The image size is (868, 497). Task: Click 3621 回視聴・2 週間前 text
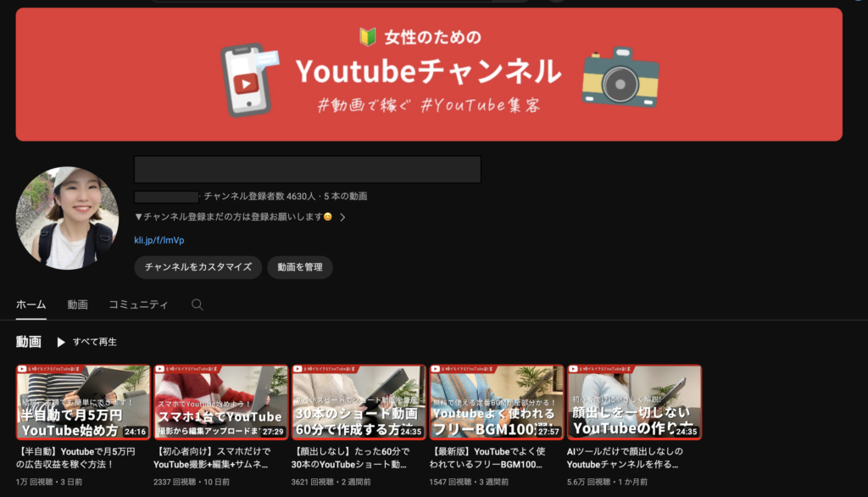tap(331, 482)
